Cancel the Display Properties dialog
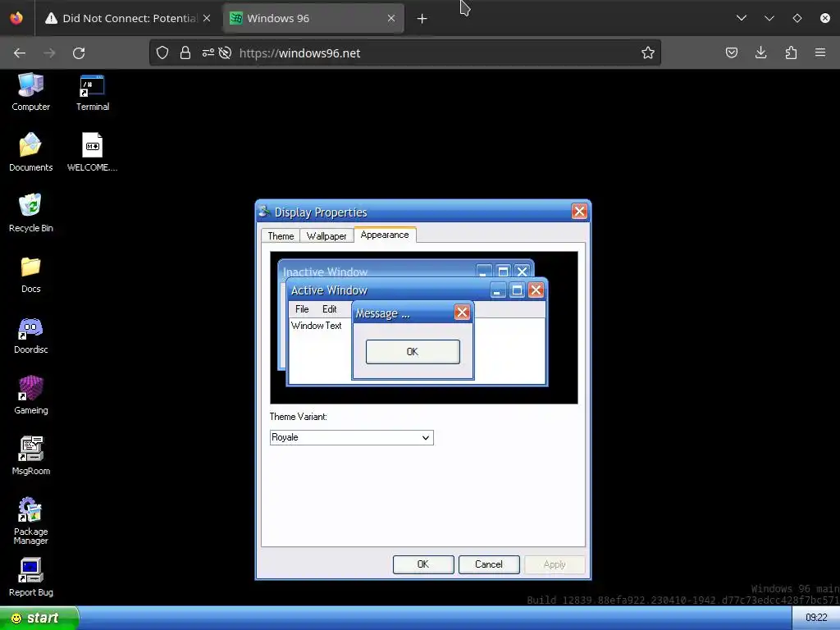 [x=489, y=564]
